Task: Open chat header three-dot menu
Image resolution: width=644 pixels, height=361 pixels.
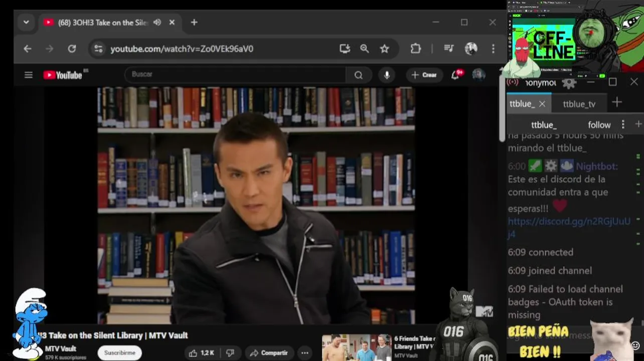Action: click(623, 124)
